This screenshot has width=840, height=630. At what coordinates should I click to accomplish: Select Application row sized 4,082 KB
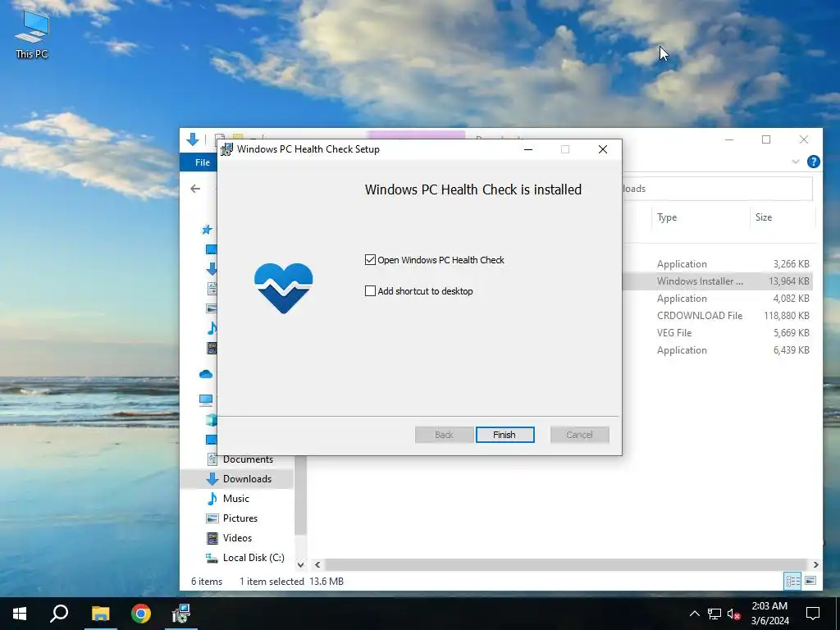tap(718, 299)
